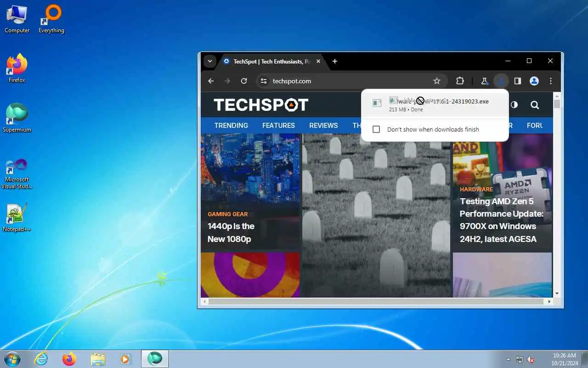Click the forward navigation arrow
This screenshot has width=588, height=368.
click(x=227, y=81)
